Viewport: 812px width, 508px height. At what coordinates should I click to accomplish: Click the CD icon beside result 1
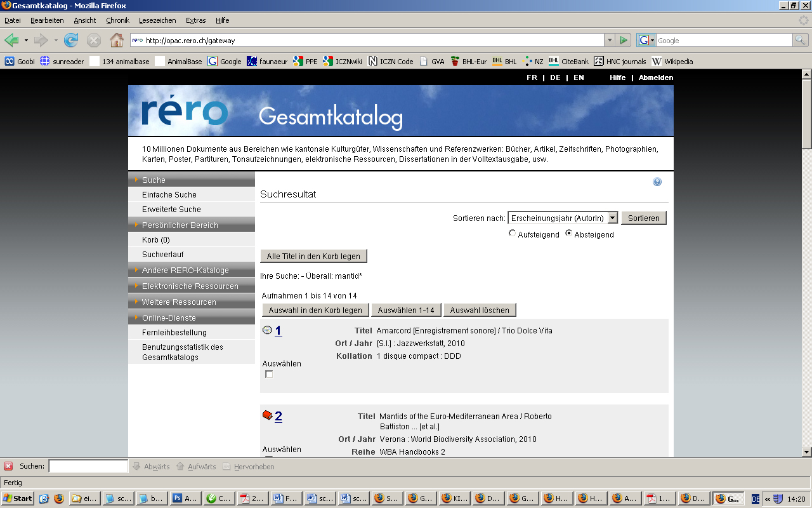click(x=267, y=330)
